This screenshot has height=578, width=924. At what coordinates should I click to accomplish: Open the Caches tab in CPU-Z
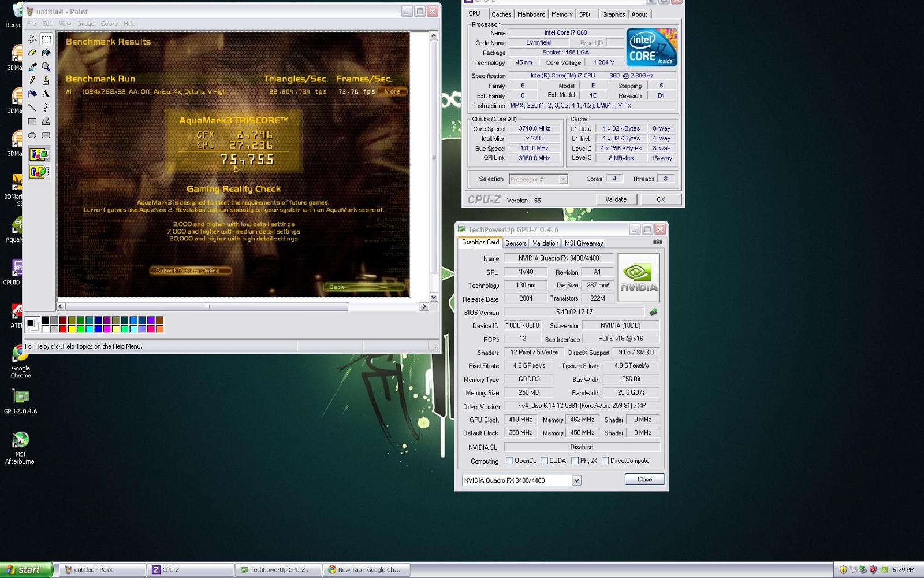501,14
